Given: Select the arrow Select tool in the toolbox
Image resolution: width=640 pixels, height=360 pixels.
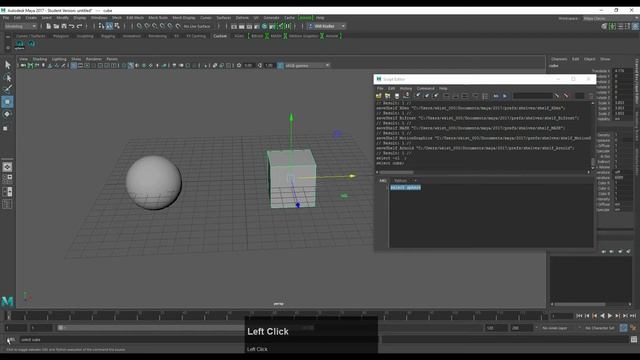Looking at the screenshot, I should (x=7, y=65).
